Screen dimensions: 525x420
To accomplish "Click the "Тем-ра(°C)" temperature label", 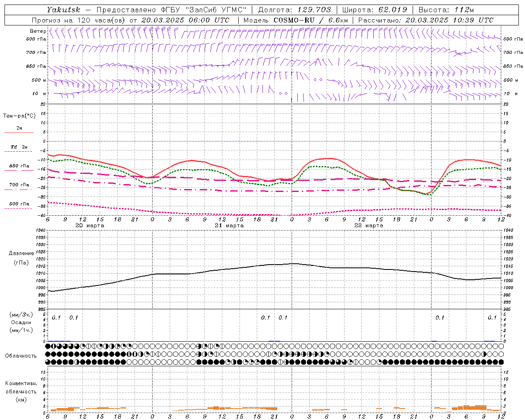I will pyautogui.click(x=19, y=116).
